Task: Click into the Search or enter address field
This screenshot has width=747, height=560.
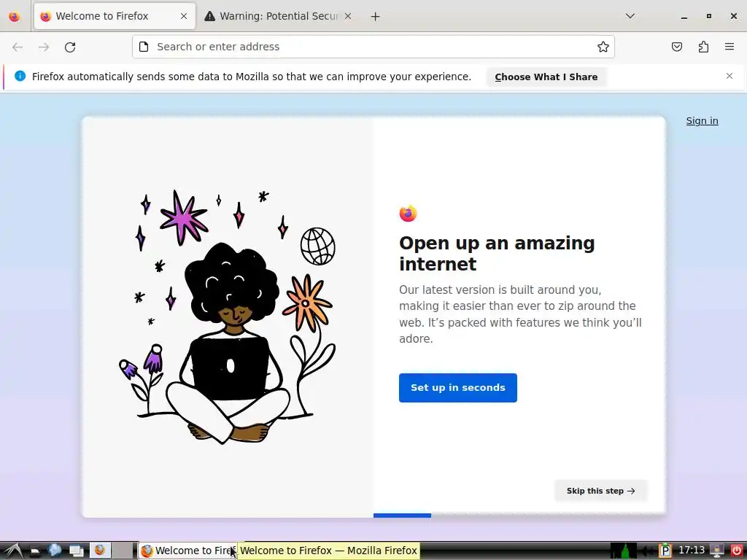Action: pyautogui.click(x=373, y=47)
